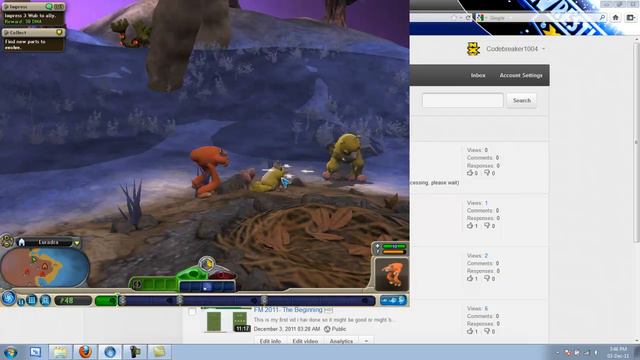Pause the Spore game
The width and height of the screenshot is (640, 360).
21,302
